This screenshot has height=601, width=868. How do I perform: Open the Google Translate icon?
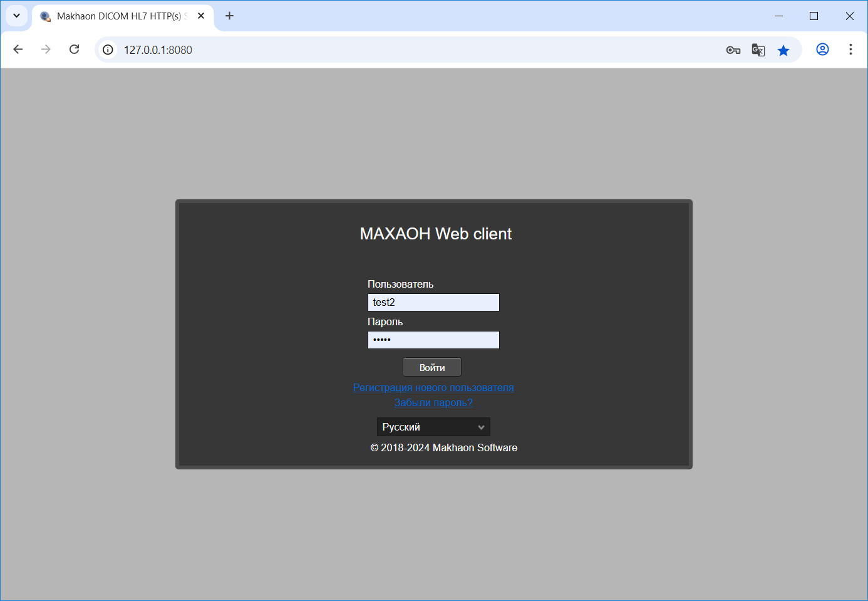pos(758,50)
